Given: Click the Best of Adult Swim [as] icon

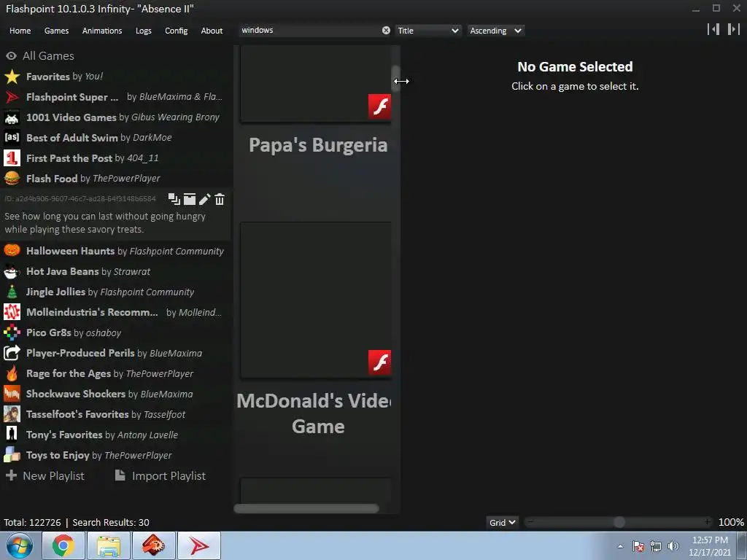Looking at the screenshot, I should click(12, 138).
